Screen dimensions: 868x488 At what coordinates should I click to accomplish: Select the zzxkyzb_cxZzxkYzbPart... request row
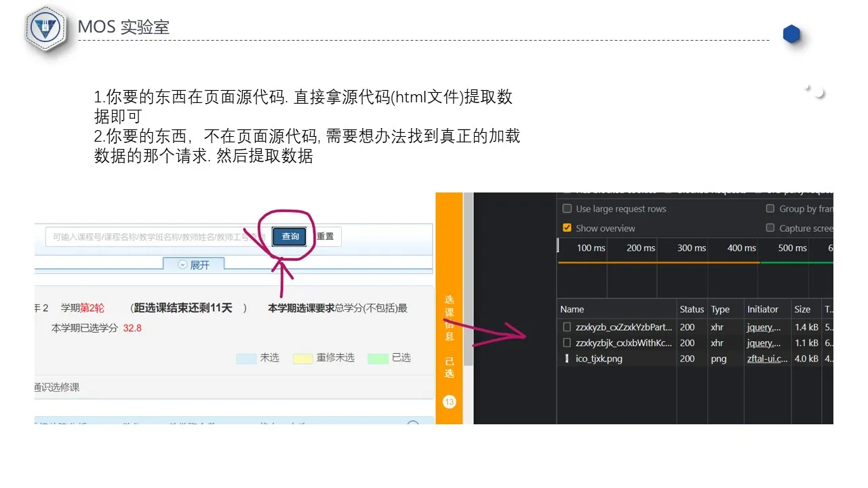[695, 327]
